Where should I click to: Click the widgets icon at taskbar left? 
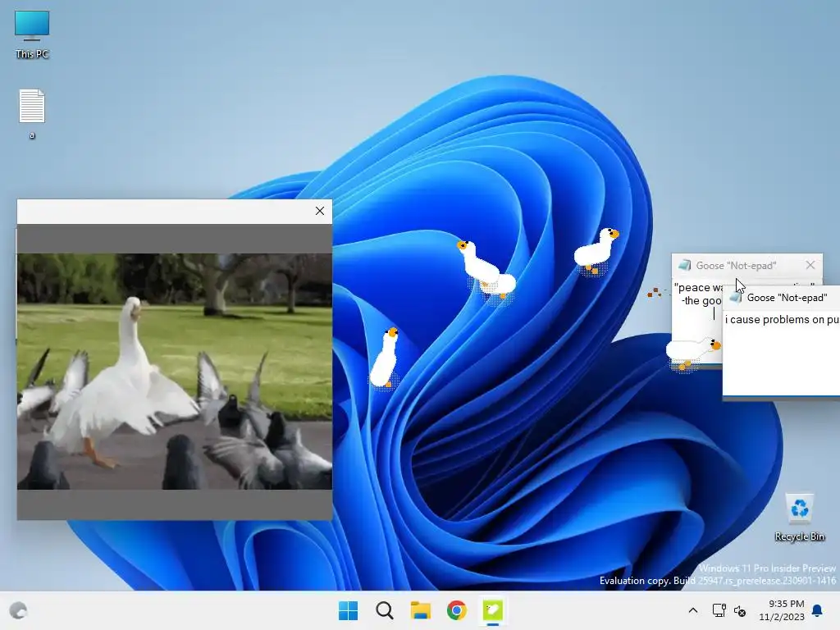click(18, 610)
